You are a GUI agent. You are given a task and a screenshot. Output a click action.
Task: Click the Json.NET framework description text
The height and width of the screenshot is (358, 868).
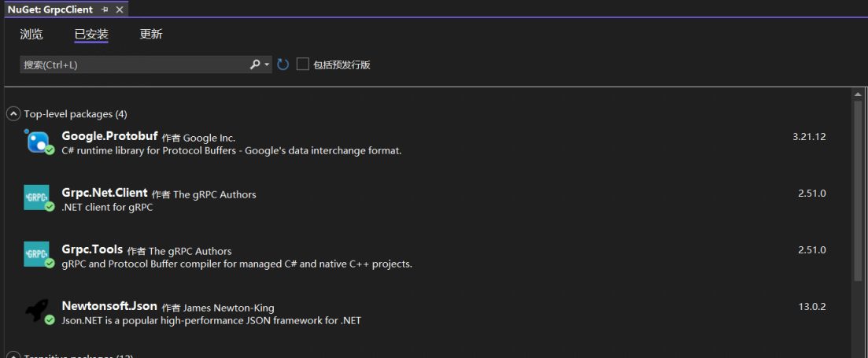pyautogui.click(x=212, y=320)
